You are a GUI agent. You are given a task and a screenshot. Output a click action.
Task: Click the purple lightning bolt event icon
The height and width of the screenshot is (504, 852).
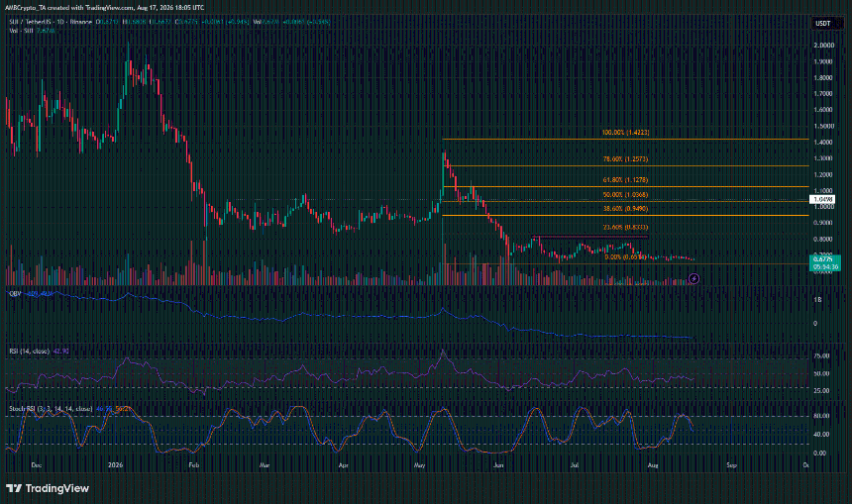pos(693,278)
